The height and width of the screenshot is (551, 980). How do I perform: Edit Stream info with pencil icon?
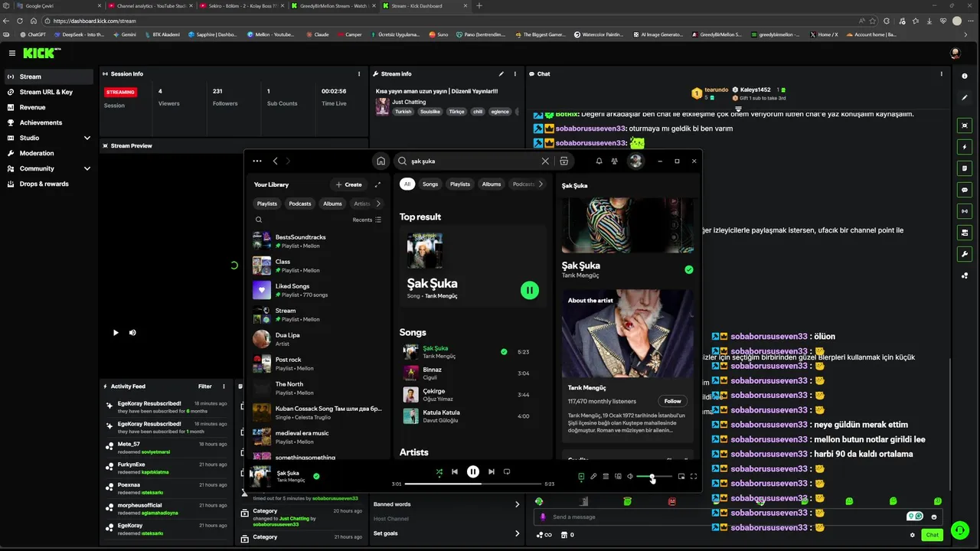tap(501, 74)
